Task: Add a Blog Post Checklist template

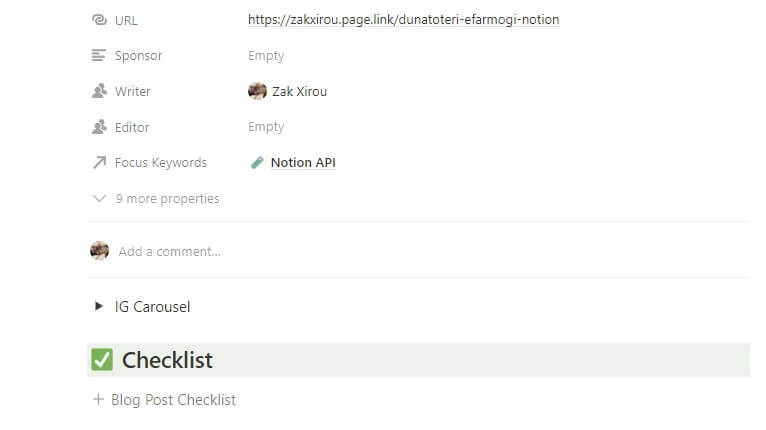Action: point(173,400)
